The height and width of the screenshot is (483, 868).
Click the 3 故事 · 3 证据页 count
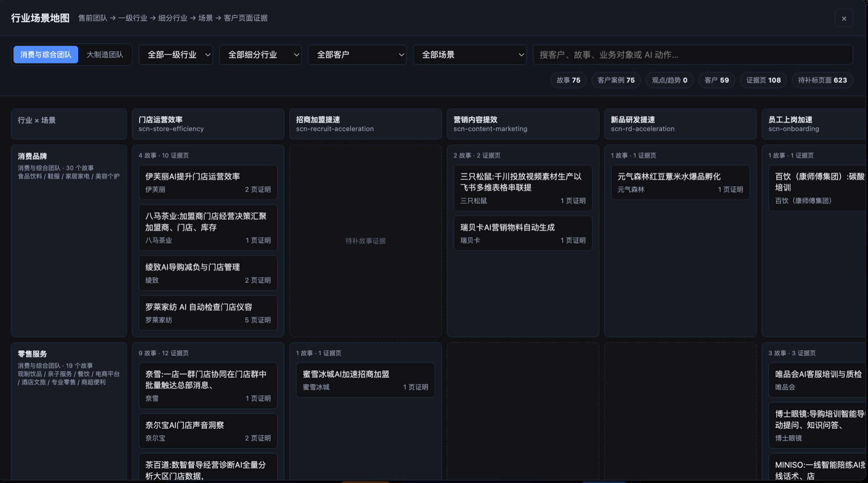pyautogui.click(x=792, y=353)
